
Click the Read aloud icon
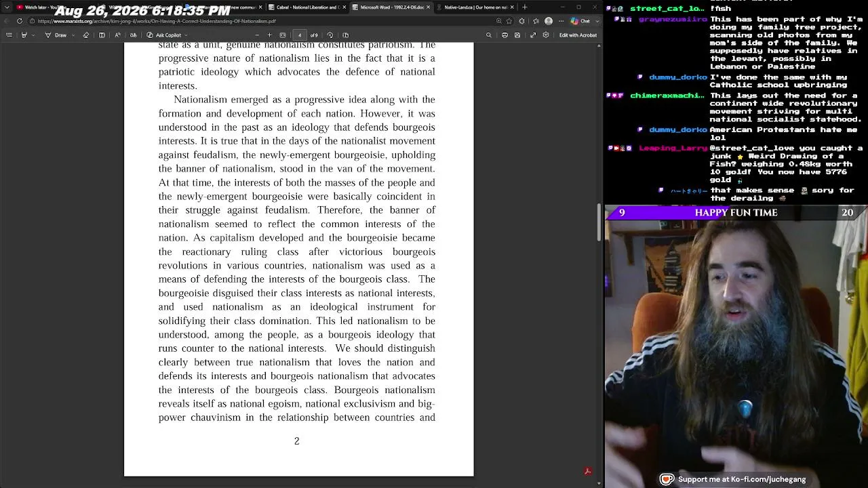coord(118,35)
